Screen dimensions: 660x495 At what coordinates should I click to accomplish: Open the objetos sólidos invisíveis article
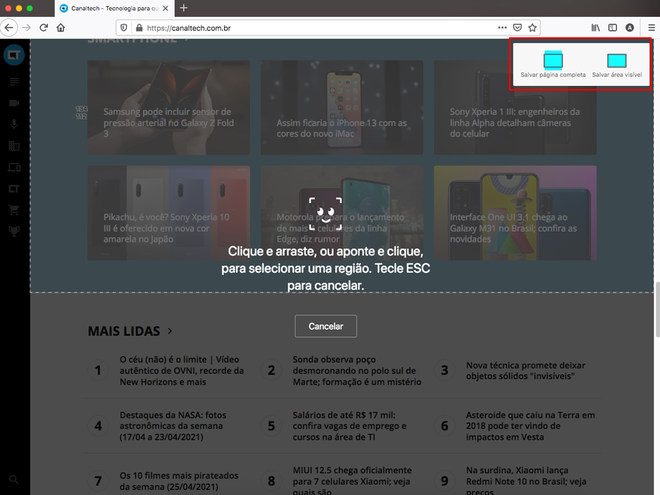click(526, 371)
